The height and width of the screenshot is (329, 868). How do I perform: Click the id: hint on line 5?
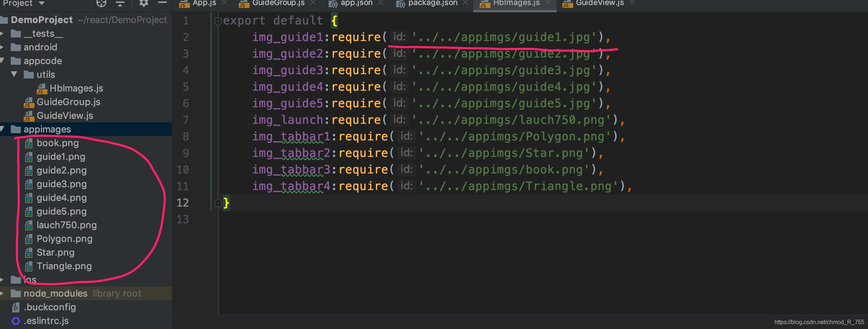point(399,86)
